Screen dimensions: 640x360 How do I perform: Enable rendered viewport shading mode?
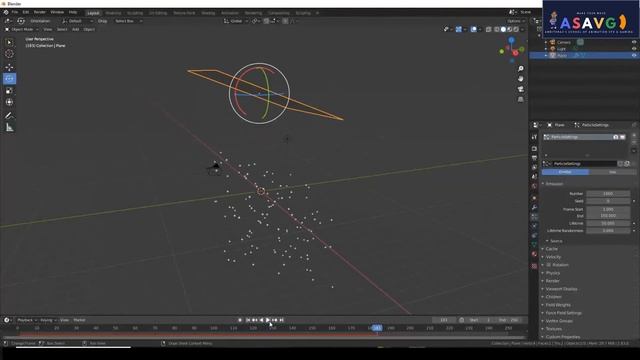pos(516,29)
